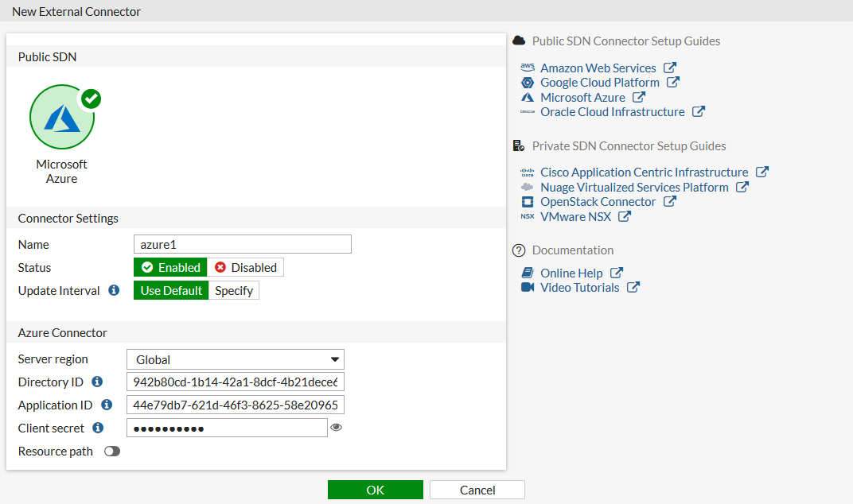Click the Online Help book icon

528,272
